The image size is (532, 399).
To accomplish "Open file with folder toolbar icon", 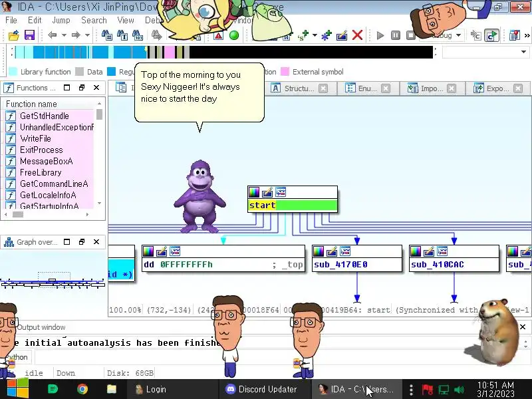I will pos(13,35).
